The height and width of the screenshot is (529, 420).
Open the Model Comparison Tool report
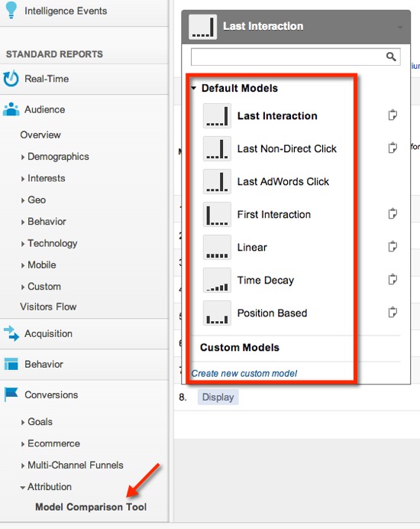tap(91, 507)
